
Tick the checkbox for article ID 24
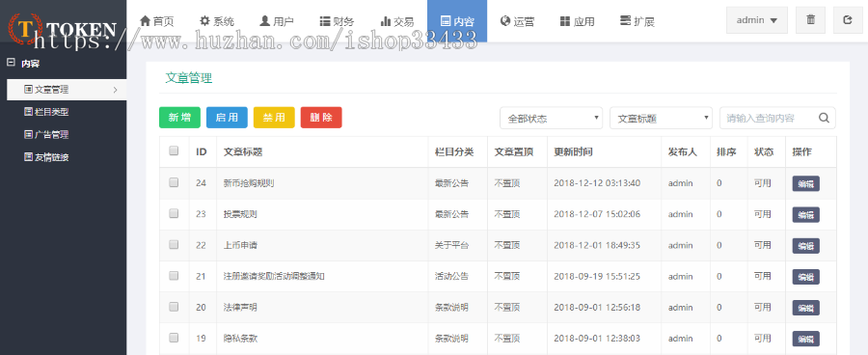click(x=174, y=182)
